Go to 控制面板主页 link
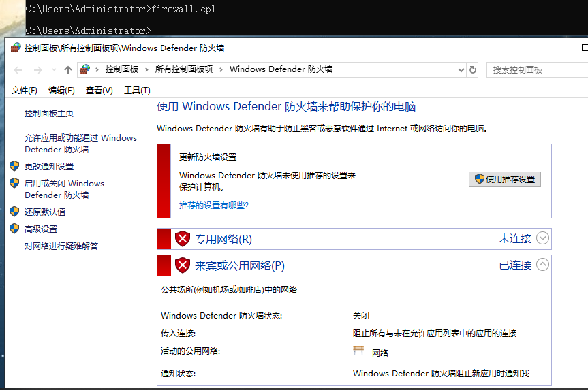Viewport: 588px width, 390px height. coord(49,114)
